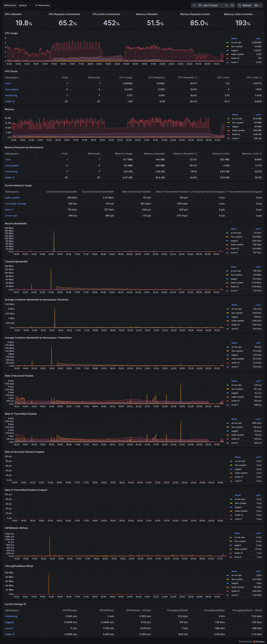
Task: Open ThroughPut(Read+Write) panel title menu
Action: click(x=19, y=566)
